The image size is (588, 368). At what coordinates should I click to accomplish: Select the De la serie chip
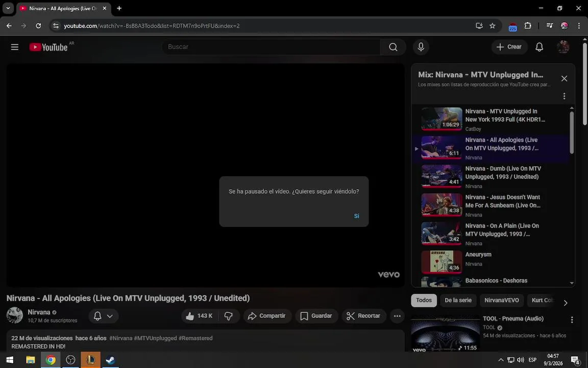point(458,301)
